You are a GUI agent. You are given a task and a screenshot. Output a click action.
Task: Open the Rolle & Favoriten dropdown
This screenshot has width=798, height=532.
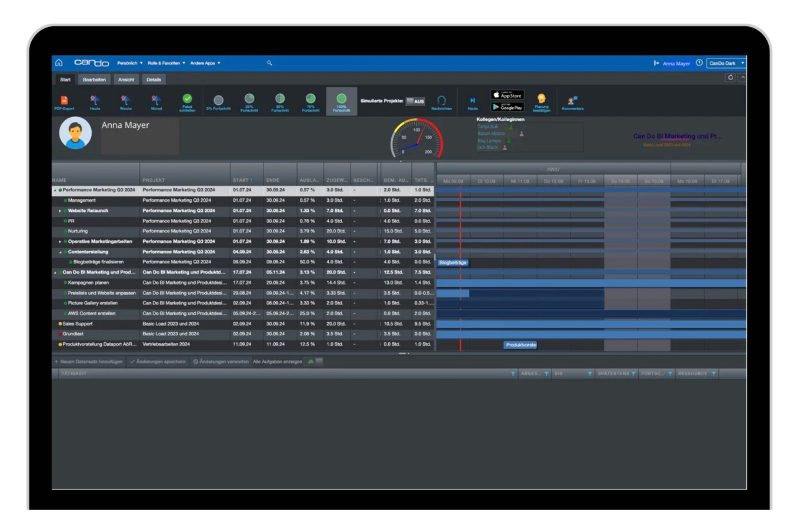click(167, 63)
